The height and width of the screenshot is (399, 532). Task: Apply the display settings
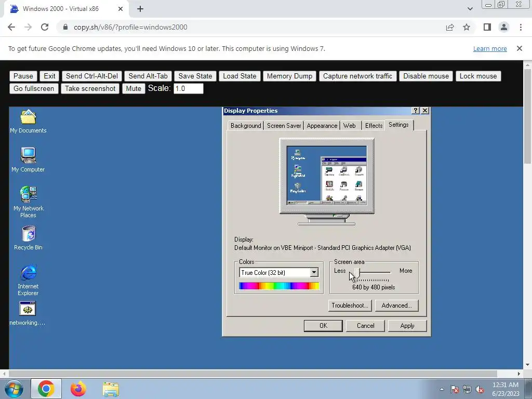pos(407,326)
